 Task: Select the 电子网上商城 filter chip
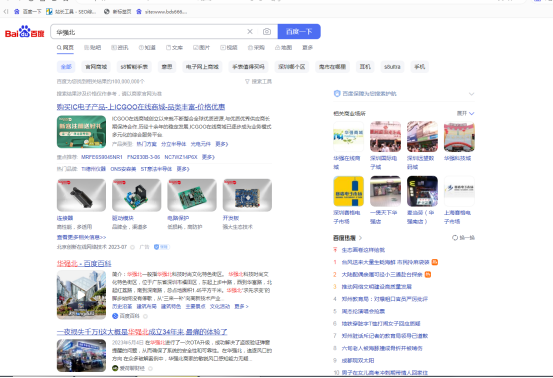tap(202, 67)
